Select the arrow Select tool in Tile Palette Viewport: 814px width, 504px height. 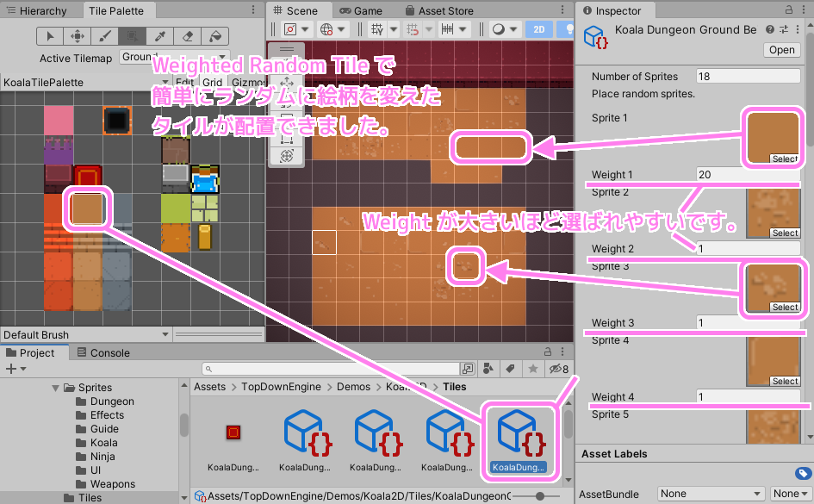pos(51,37)
